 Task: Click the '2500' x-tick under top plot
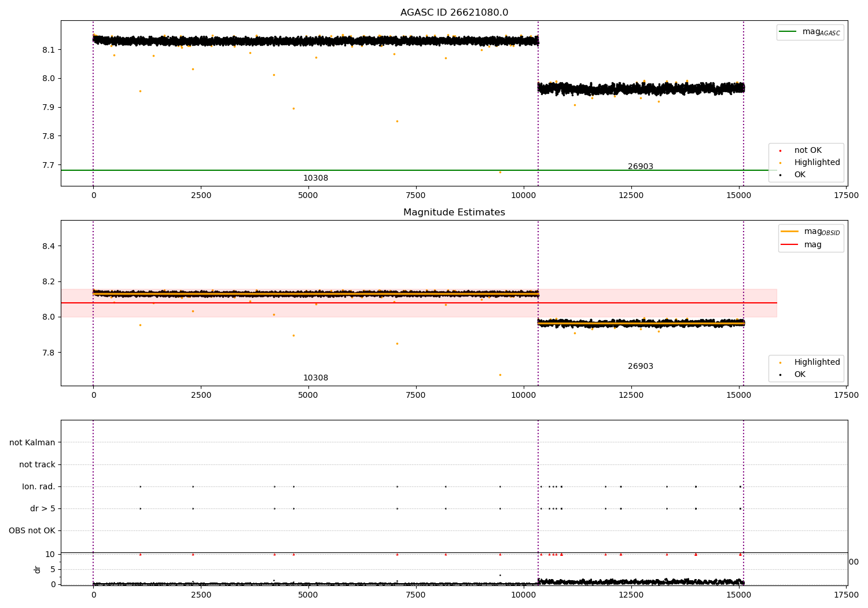click(201, 196)
